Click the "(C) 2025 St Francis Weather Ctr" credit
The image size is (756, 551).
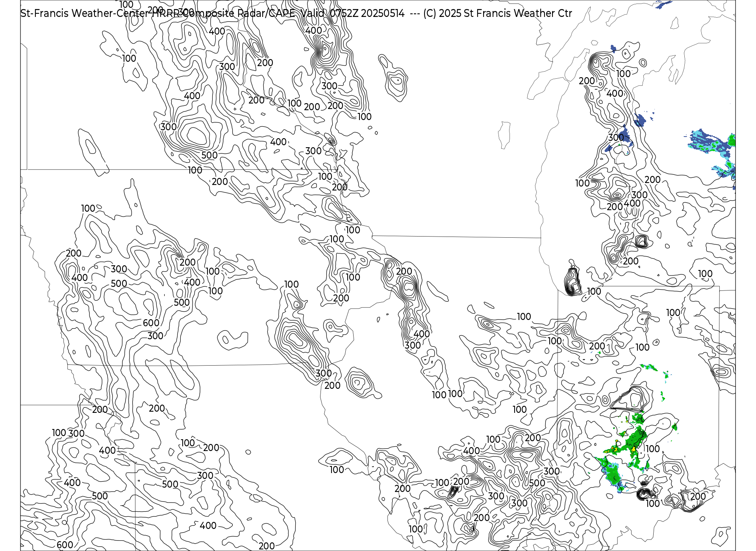498,13
